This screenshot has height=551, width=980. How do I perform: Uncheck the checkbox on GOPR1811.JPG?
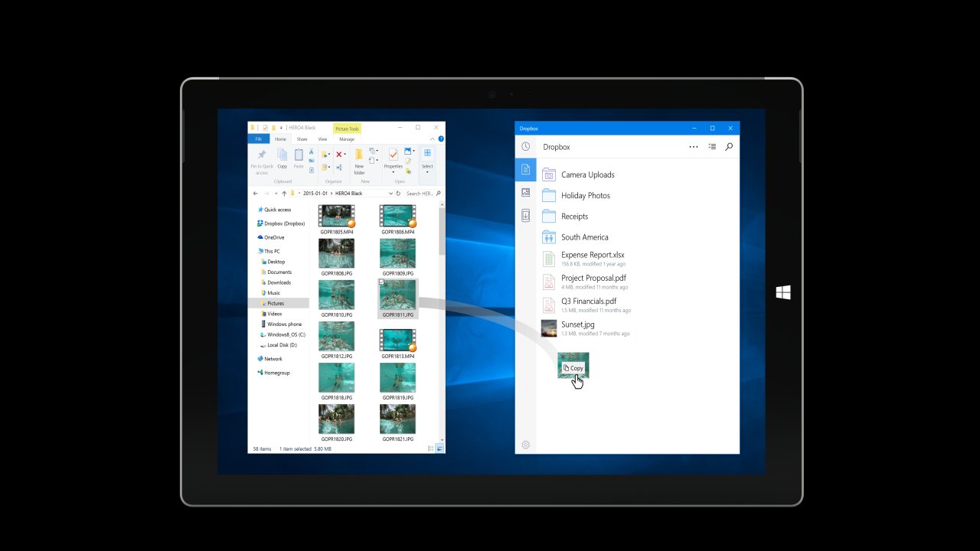[x=382, y=282]
